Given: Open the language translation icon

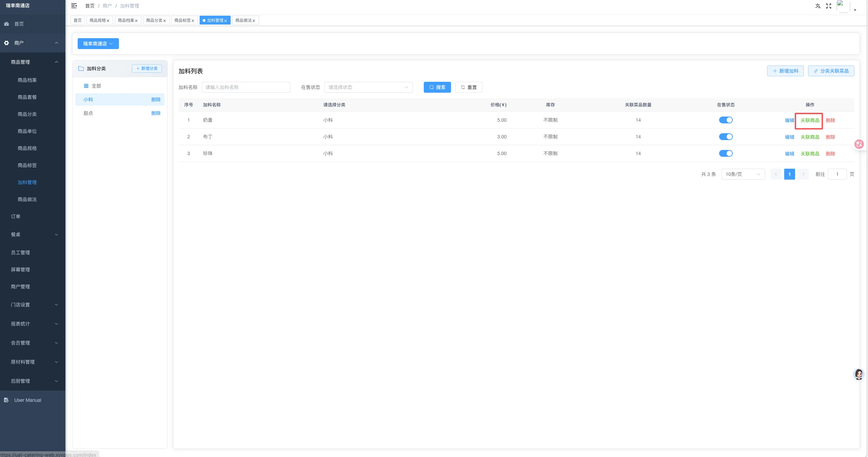Looking at the screenshot, I should 818,6.
